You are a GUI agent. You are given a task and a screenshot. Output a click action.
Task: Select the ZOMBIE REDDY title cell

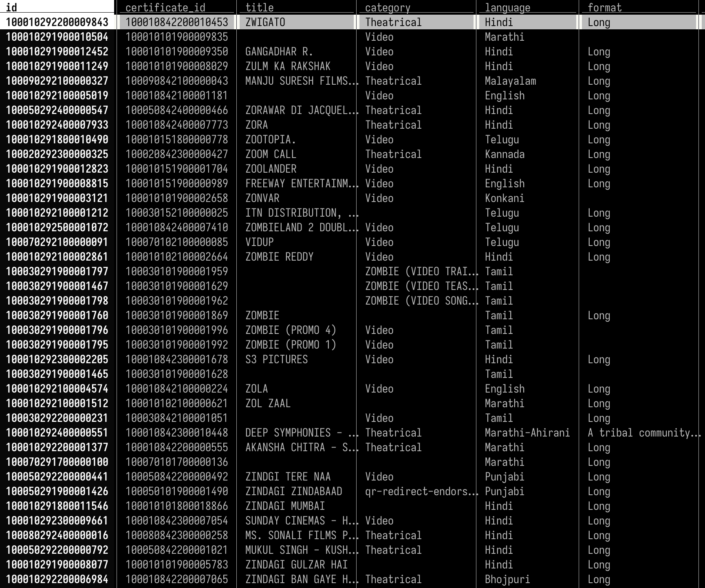[x=279, y=257]
